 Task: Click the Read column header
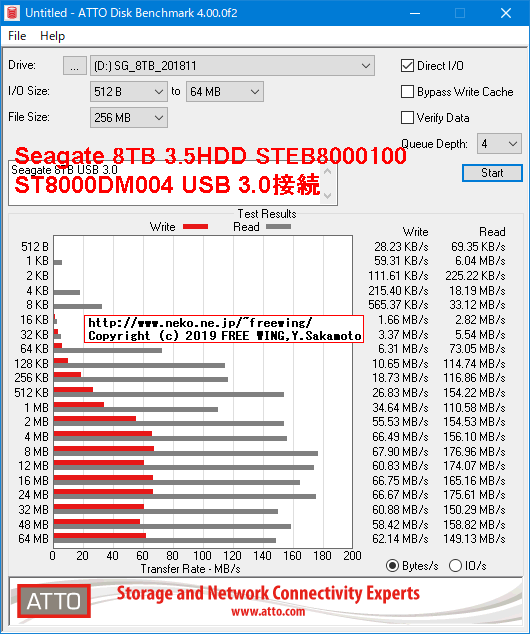[492, 232]
